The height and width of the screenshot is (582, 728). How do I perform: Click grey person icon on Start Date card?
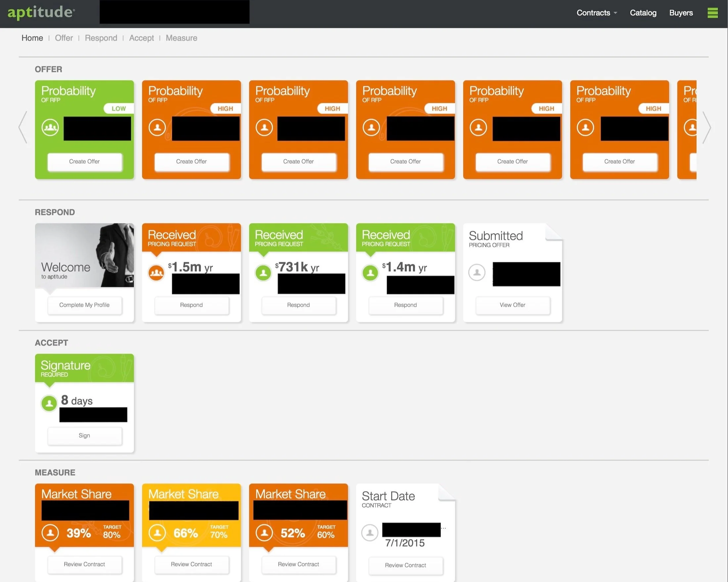370,533
